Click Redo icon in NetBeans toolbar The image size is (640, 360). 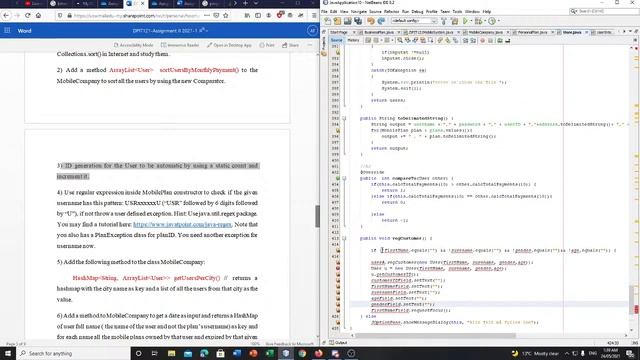click(381, 21)
